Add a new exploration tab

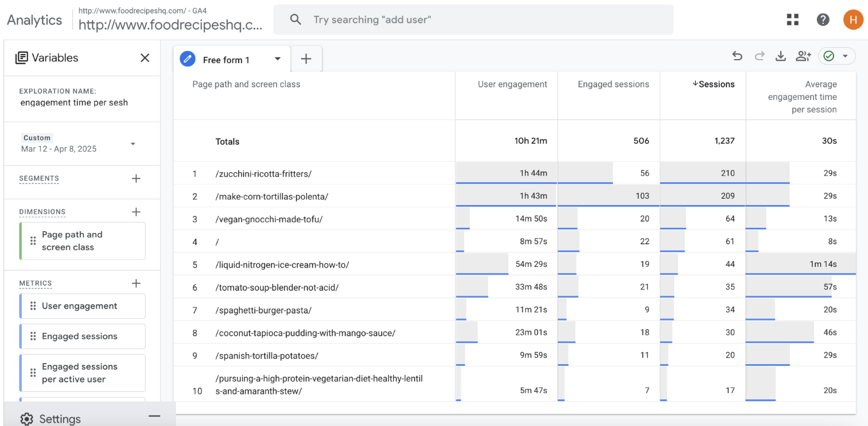tap(306, 59)
